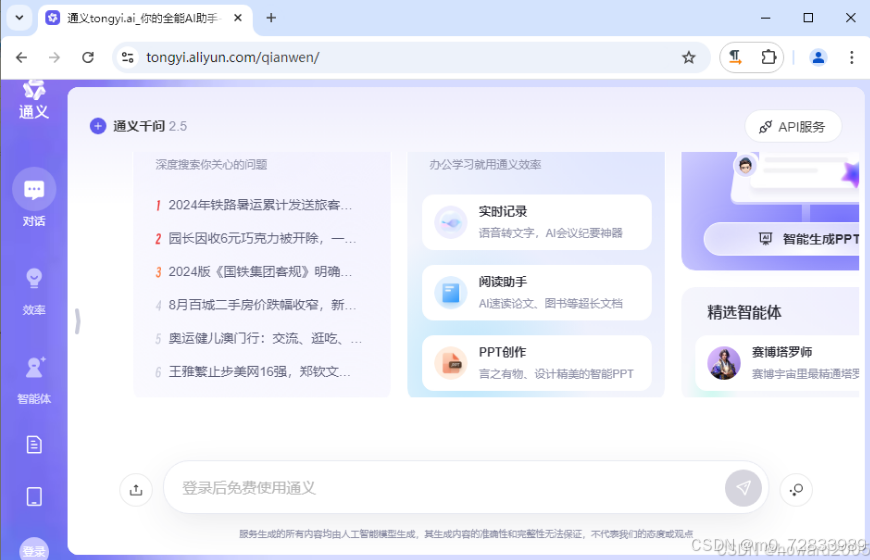Viewport: 870px width, 560px height.
Task: Click the translate extension icon
Action: point(735,57)
